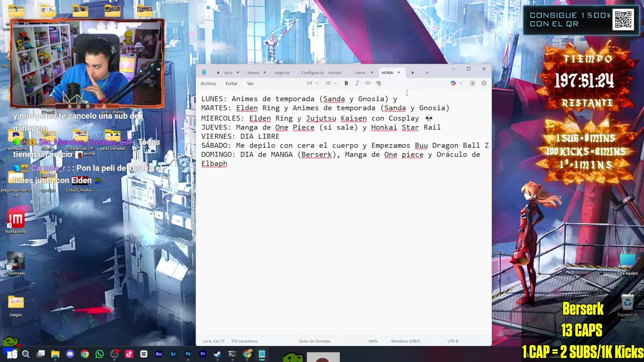Add a new tab with plus button

click(427, 73)
